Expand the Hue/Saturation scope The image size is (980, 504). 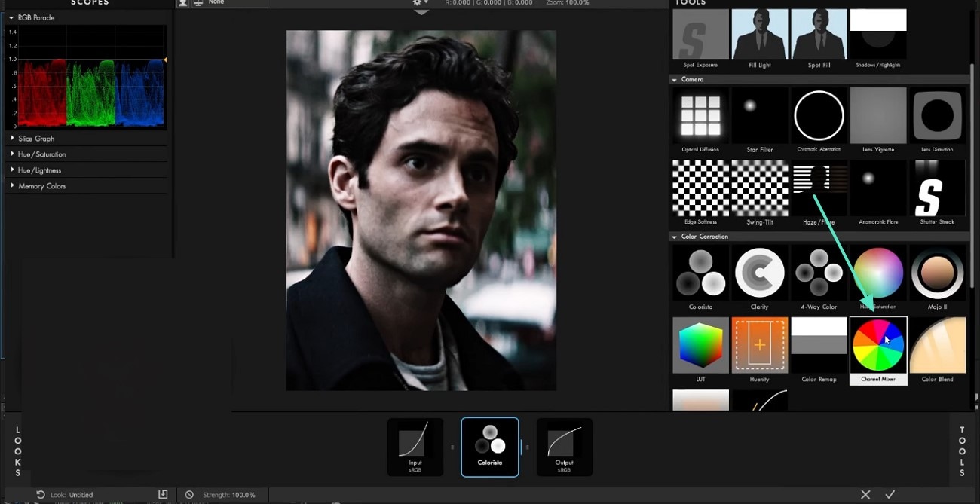tap(12, 154)
